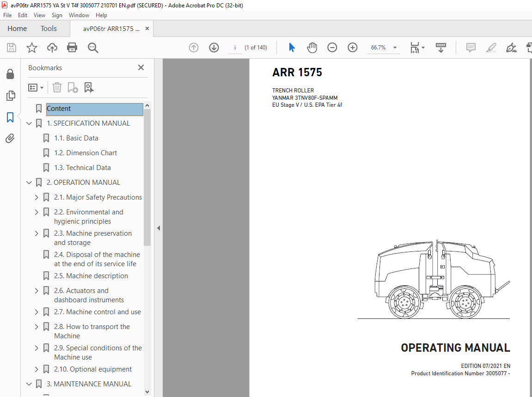This screenshot has width=532, height=397.
Task: Click bookmarks scroll down arrow
Action: click(147, 391)
